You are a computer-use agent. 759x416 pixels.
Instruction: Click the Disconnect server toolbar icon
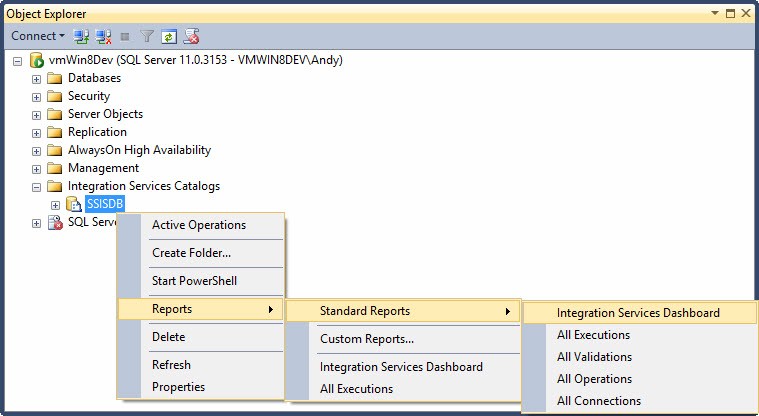point(103,36)
